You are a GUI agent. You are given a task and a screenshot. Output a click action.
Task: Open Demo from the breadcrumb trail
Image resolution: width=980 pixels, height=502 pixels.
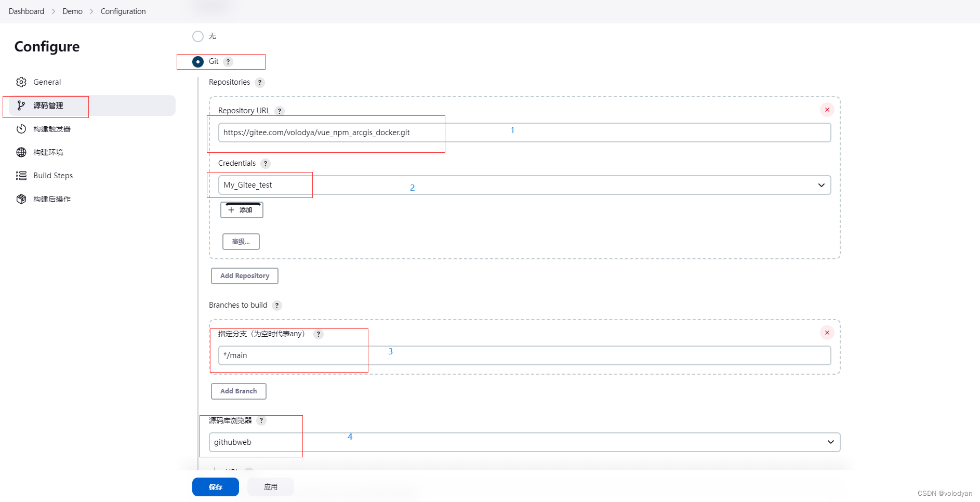[72, 11]
